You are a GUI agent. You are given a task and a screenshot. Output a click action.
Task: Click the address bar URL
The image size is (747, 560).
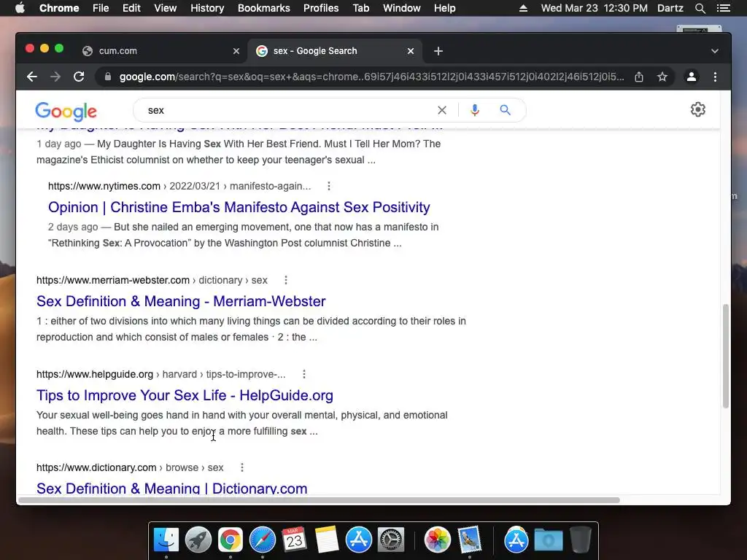tap(371, 77)
